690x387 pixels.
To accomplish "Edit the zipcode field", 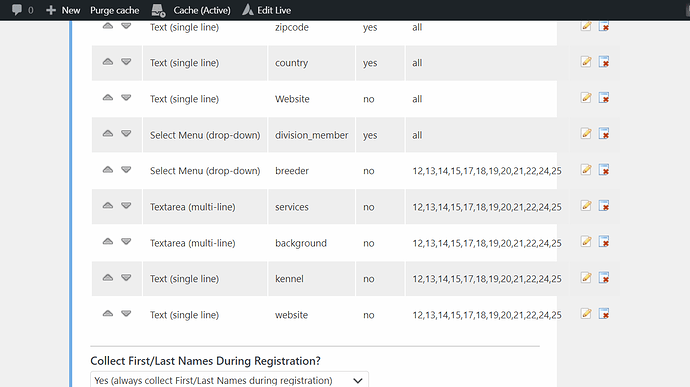I will (x=586, y=26).
